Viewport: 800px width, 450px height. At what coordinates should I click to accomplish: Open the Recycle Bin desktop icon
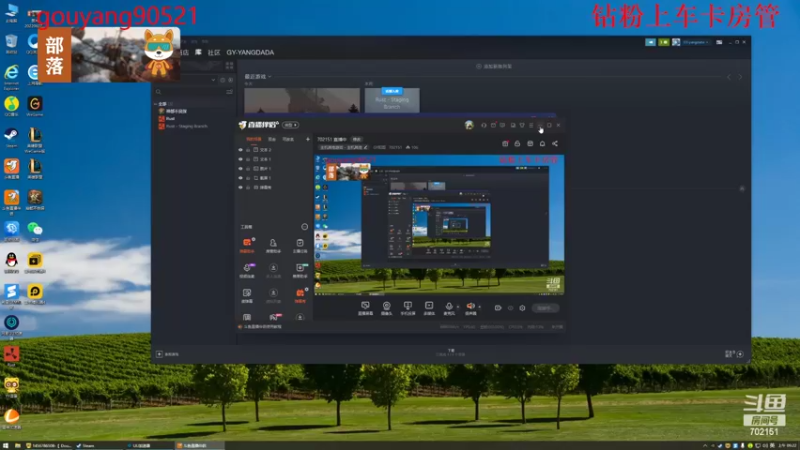pos(11,44)
